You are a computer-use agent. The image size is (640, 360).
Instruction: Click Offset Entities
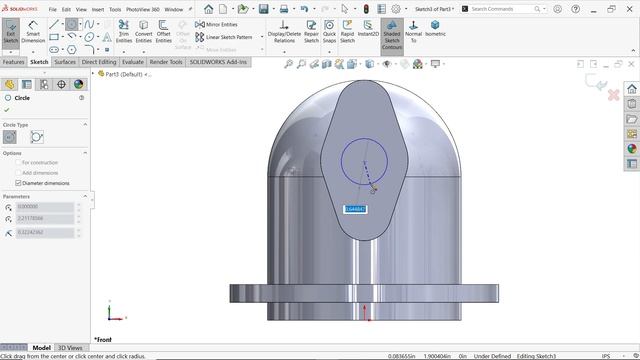163,31
